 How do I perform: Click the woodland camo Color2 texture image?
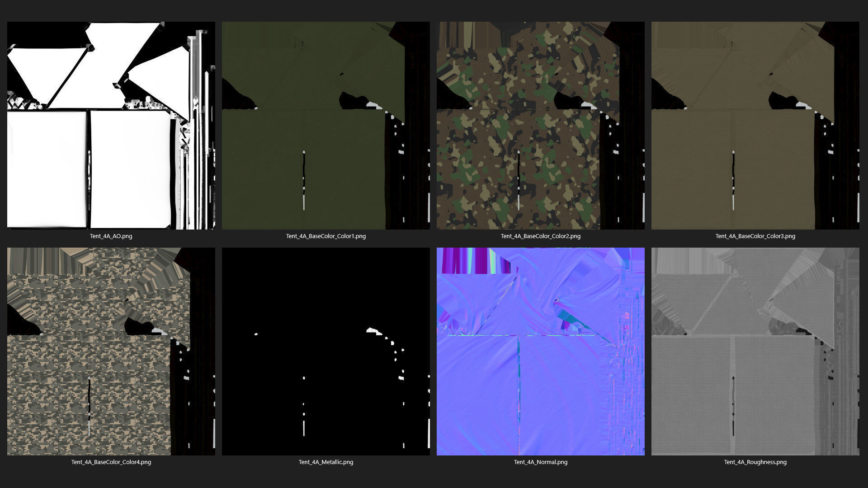point(540,125)
